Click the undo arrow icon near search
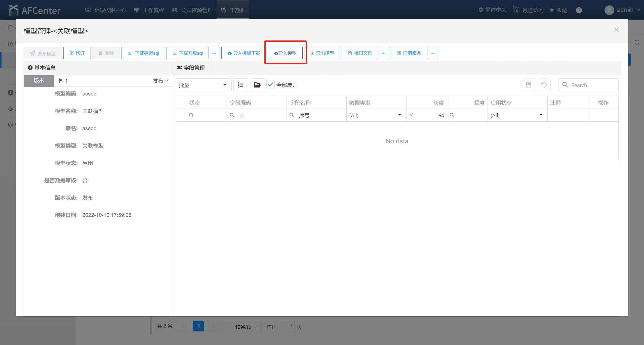This screenshot has height=345, width=644. (x=544, y=85)
